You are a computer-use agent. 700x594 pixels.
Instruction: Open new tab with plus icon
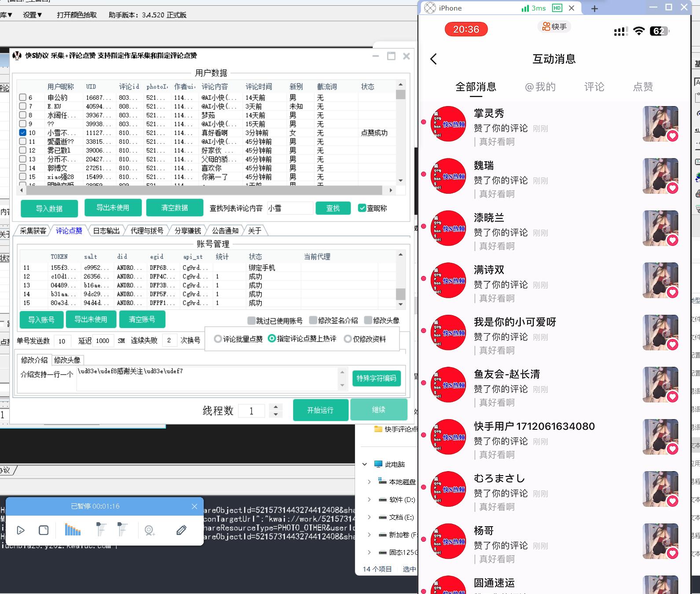coord(594,8)
